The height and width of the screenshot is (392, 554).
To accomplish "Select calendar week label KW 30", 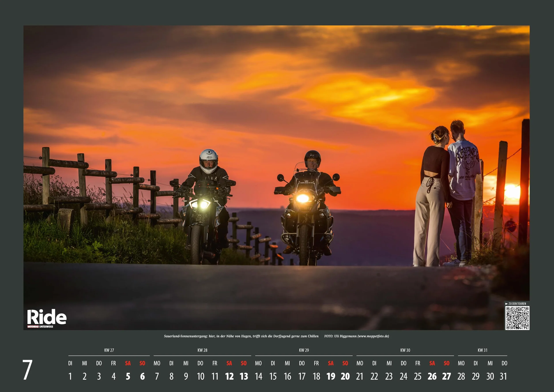I will [x=405, y=350].
